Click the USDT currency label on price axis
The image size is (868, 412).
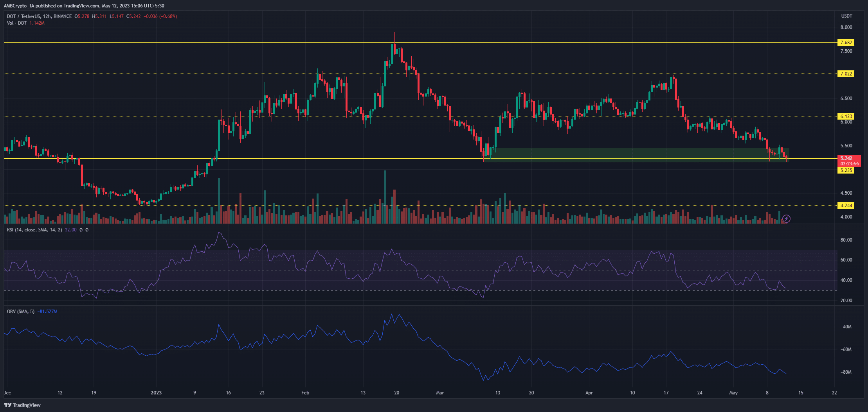846,16
